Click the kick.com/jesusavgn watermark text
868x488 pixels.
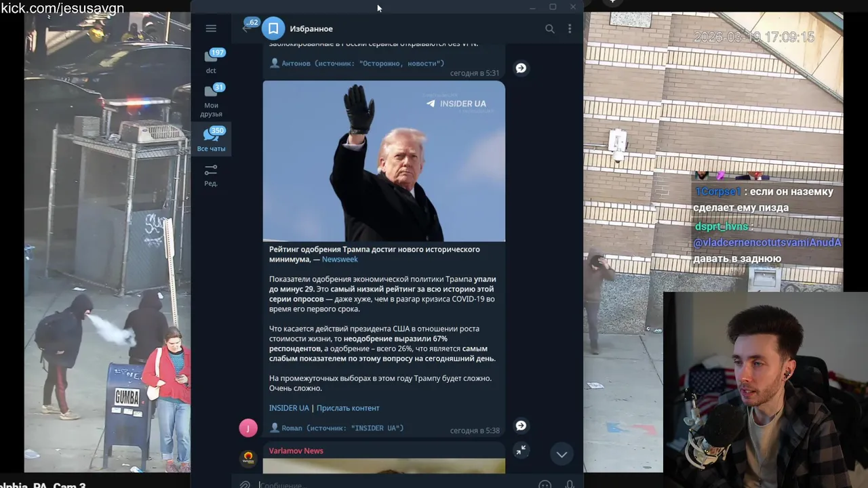tap(62, 8)
